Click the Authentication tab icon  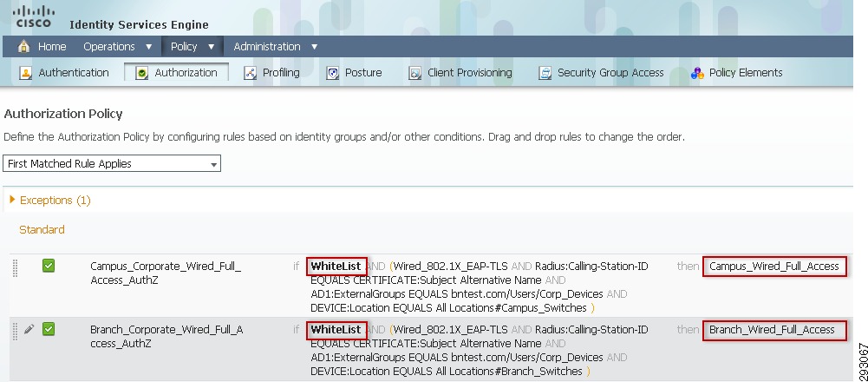point(25,73)
